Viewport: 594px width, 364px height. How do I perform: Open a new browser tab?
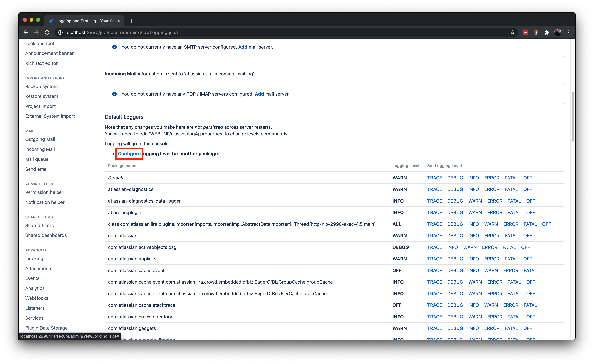click(x=131, y=21)
